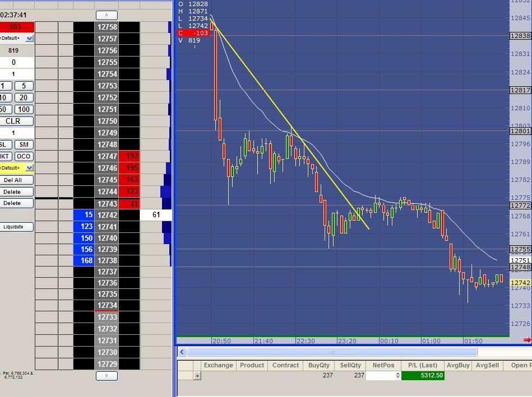Click the NetPos column header

tap(383, 365)
